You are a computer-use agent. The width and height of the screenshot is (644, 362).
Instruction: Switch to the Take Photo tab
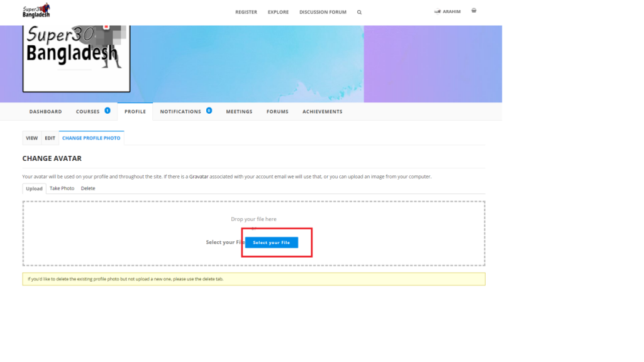pos(62,189)
